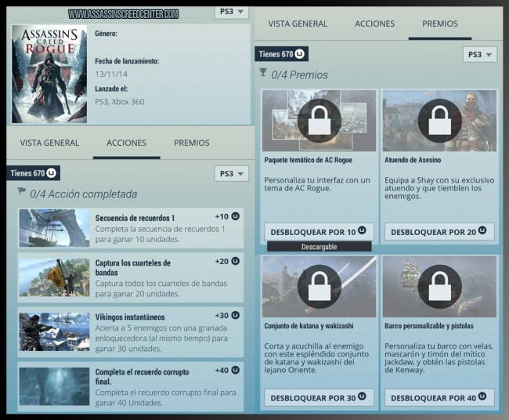Click lock icon on Barco personalizable reward
This screenshot has width=509, height=420.
click(x=439, y=286)
